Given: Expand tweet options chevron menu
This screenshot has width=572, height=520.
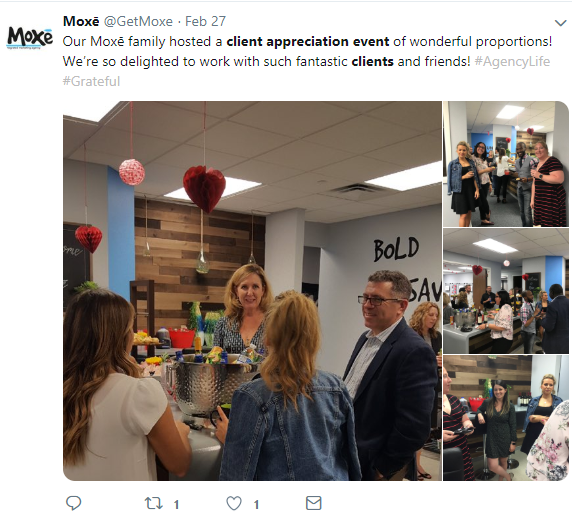Looking at the screenshot, I should (x=560, y=23).
